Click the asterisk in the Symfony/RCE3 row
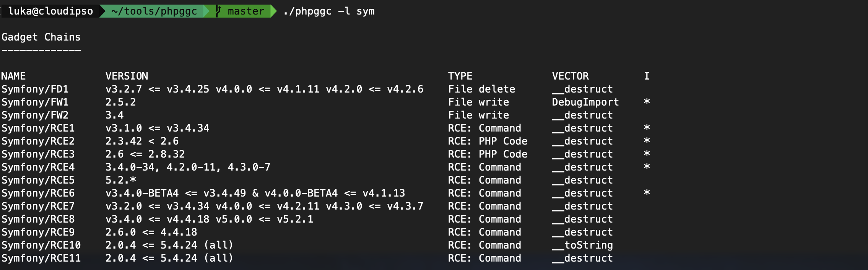 [x=647, y=154]
